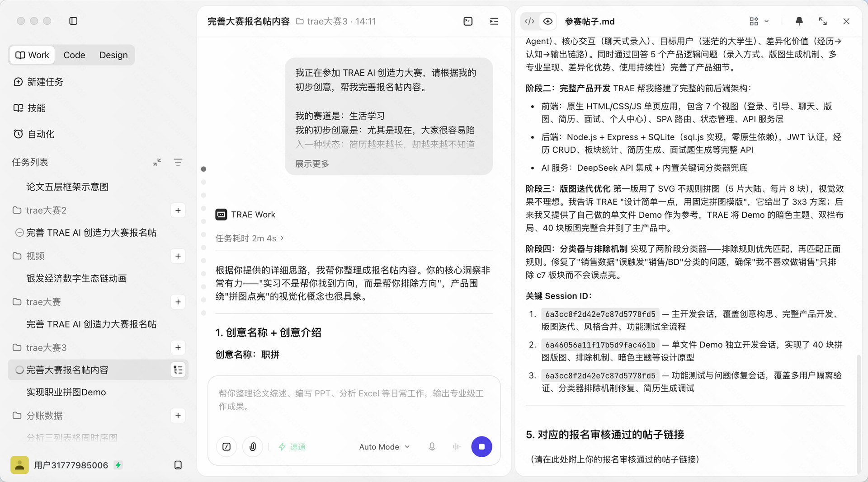868x482 pixels.
Task: Start voice input with microphone icon
Action: [x=432, y=447]
